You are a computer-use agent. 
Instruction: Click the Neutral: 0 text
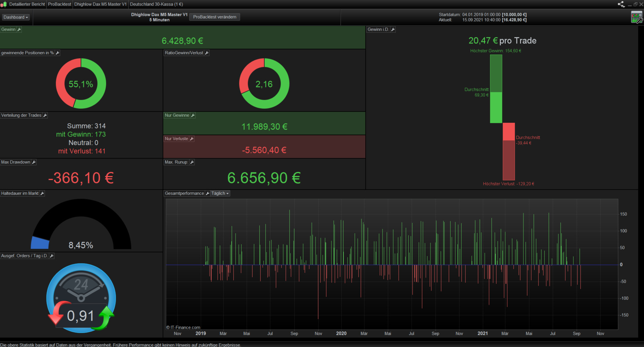pos(84,143)
